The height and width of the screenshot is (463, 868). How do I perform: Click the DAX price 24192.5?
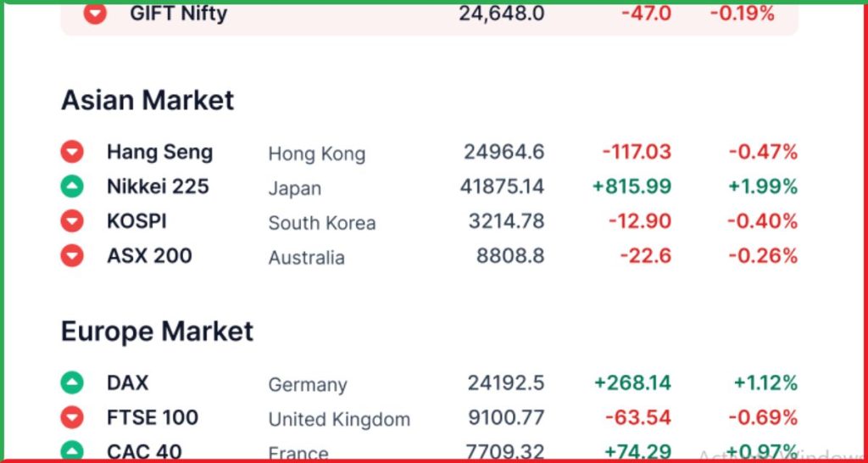pyautogui.click(x=506, y=382)
